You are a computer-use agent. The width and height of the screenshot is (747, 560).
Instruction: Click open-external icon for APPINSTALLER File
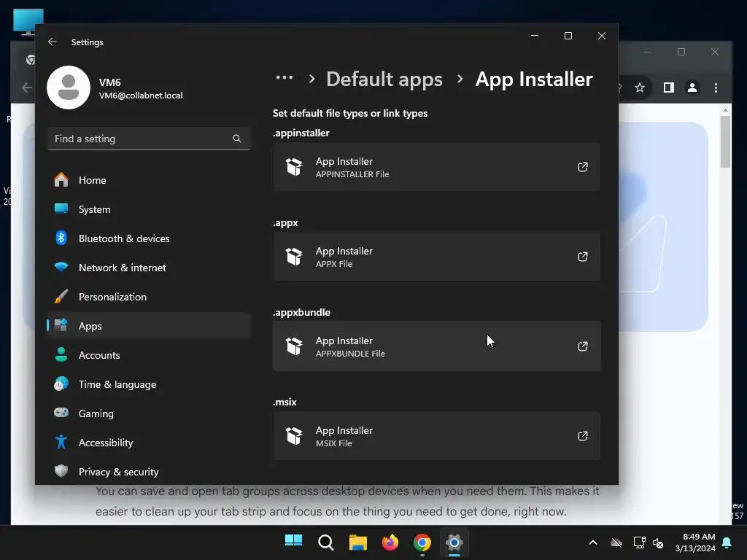click(x=583, y=167)
